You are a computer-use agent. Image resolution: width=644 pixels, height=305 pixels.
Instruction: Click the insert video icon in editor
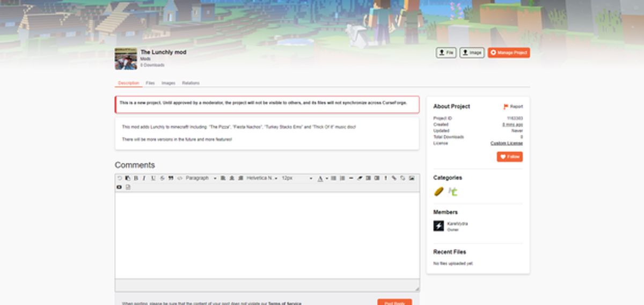click(x=119, y=187)
